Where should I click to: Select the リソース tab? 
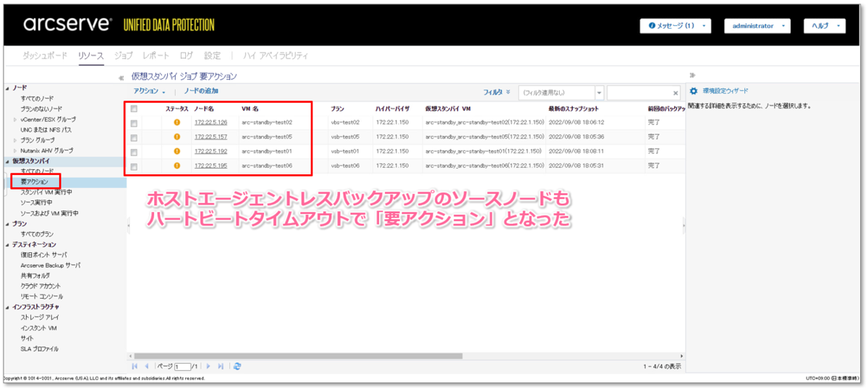91,56
